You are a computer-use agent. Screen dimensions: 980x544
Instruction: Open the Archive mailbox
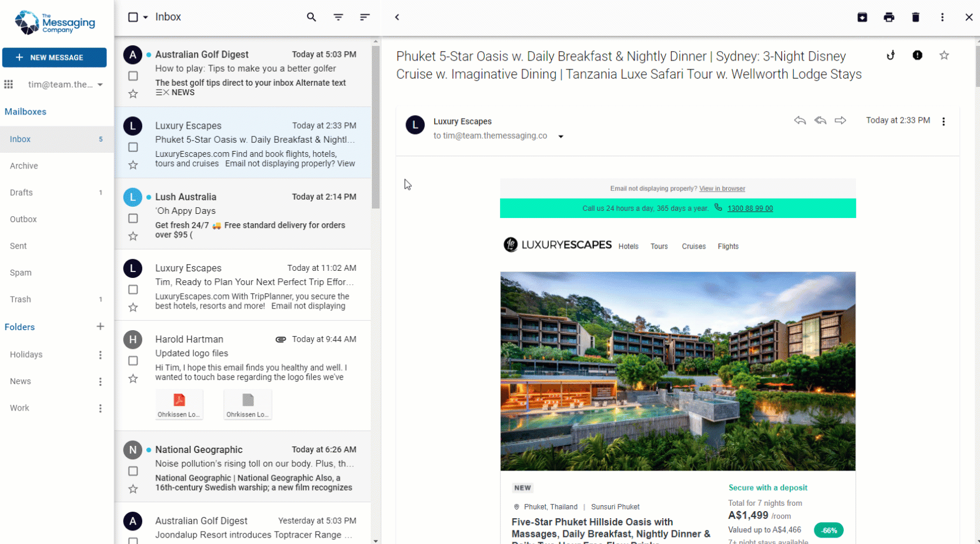tap(57, 166)
